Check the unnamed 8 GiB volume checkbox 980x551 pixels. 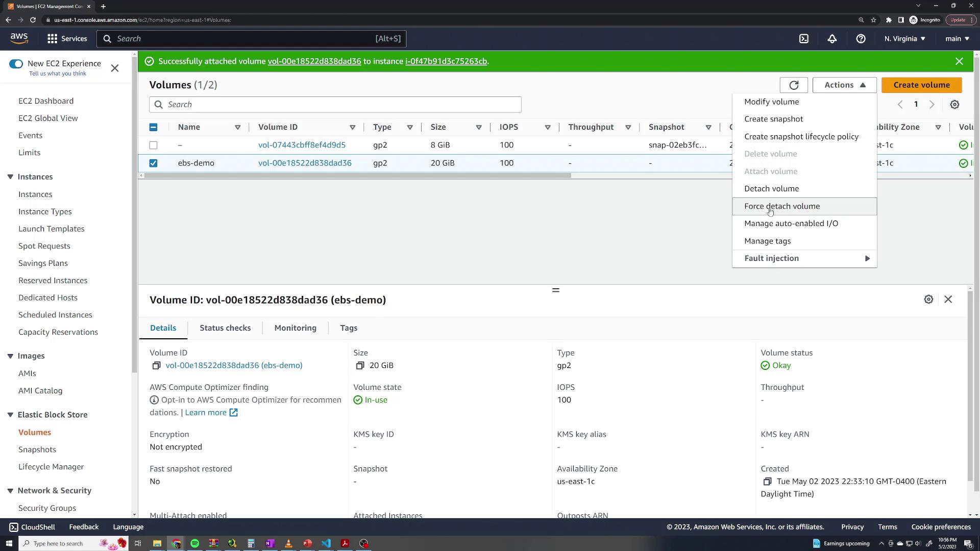click(153, 145)
